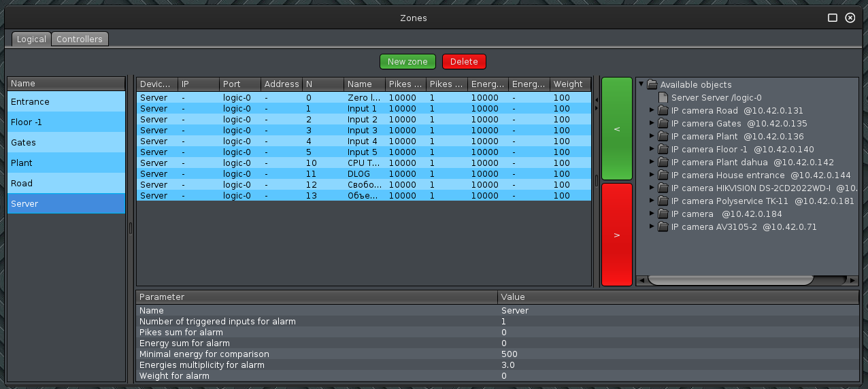Click the folder icon for IP camera Gates
This screenshot has height=389, width=868.
[x=663, y=124]
